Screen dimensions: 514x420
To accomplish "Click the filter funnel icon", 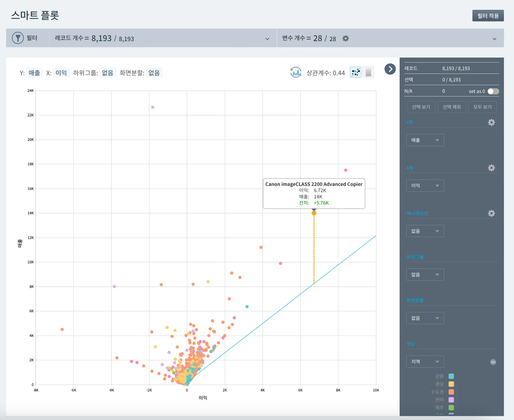I will click(18, 38).
